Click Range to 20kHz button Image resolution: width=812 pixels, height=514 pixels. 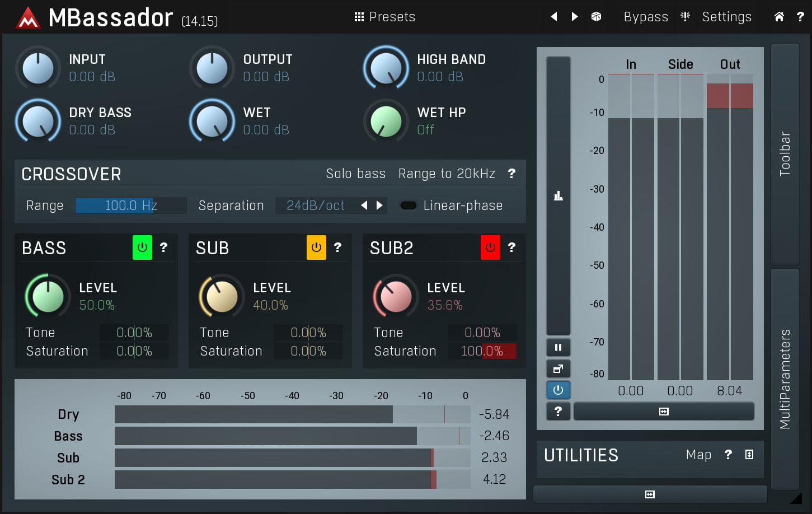click(447, 174)
